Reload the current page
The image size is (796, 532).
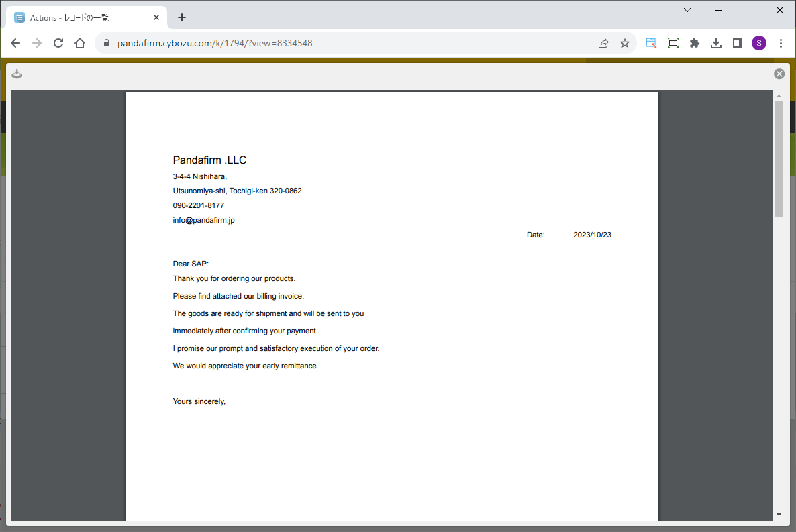coord(58,43)
